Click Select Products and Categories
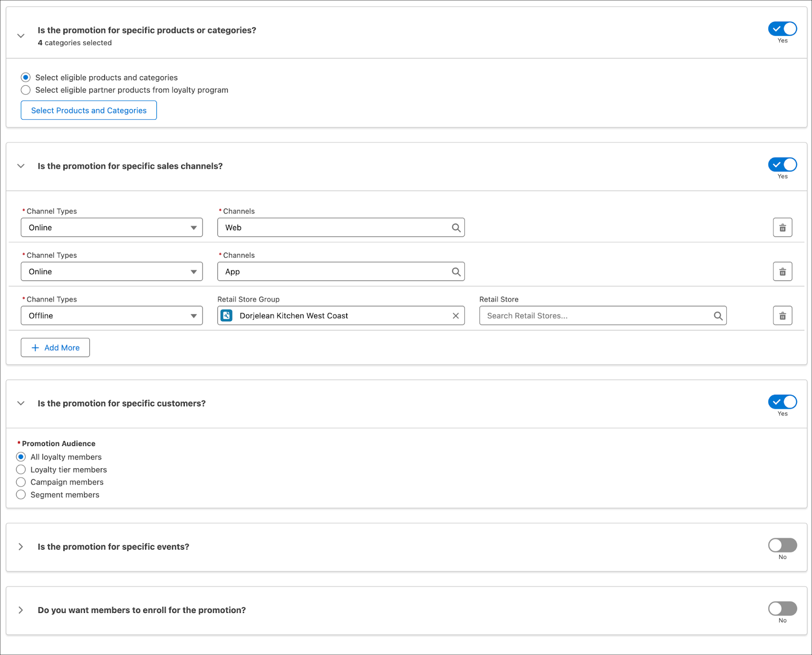The width and height of the screenshot is (812, 655). pos(88,110)
